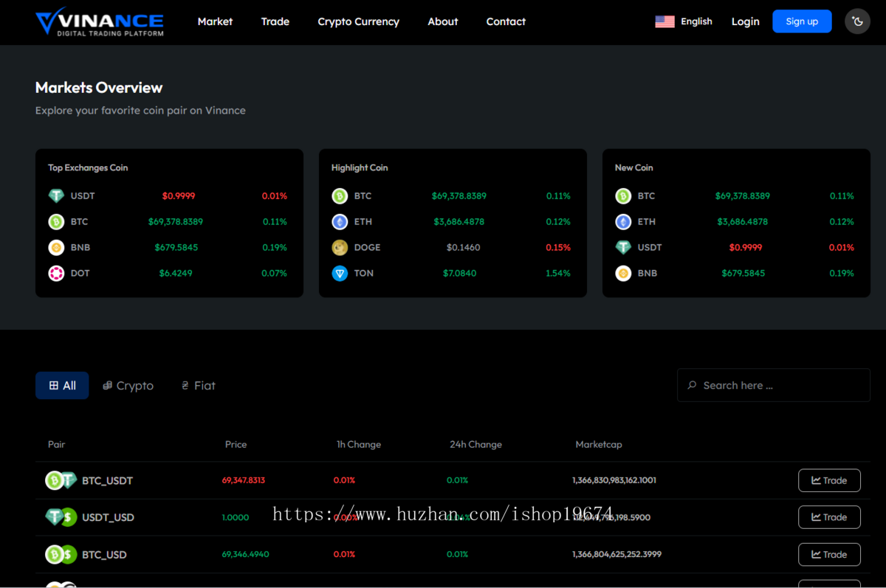Click the Sign up button
This screenshot has width=886, height=588.
coord(802,21)
